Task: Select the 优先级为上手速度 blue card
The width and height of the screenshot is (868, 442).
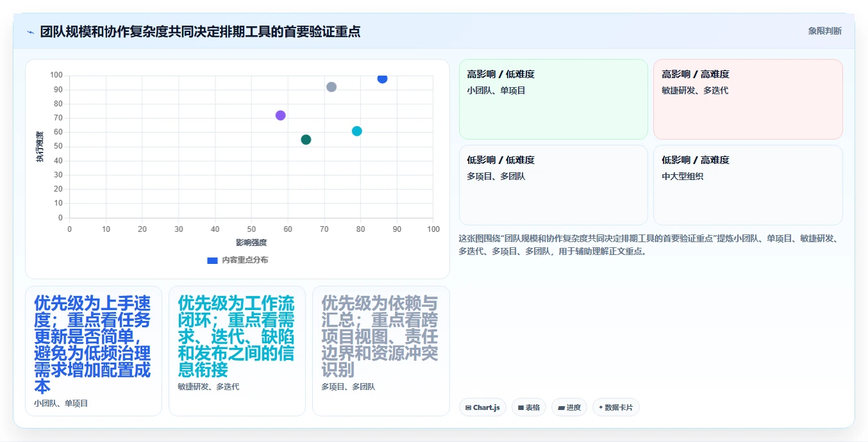Action: (94, 351)
